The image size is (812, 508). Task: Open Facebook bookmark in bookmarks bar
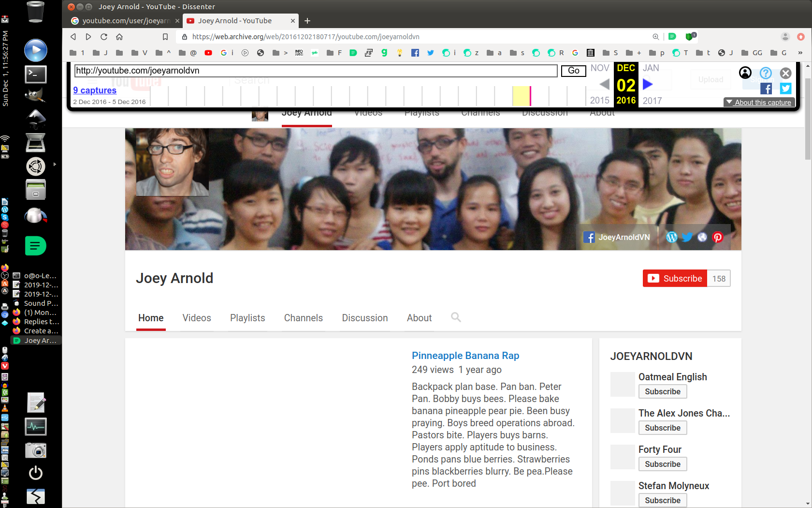[415, 53]
